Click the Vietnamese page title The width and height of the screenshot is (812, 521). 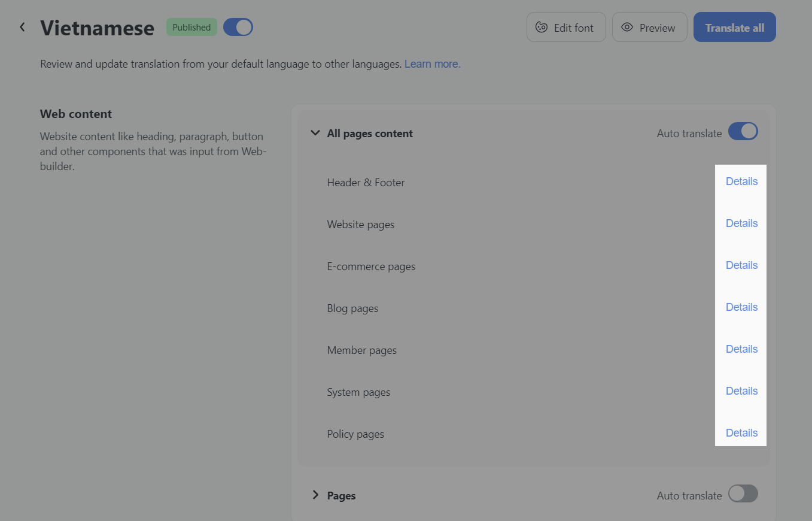coord(97,28)
